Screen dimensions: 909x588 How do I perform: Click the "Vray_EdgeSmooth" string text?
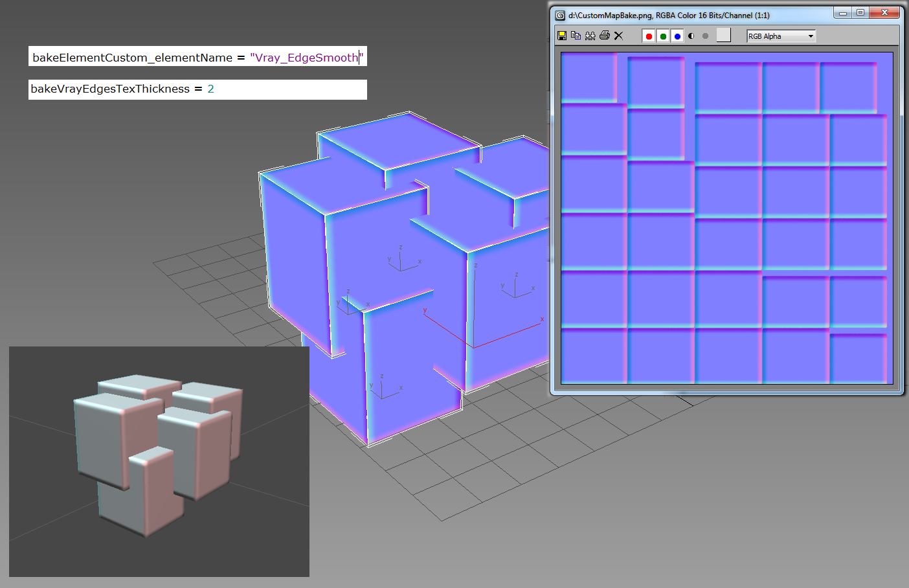pos(306,58)
